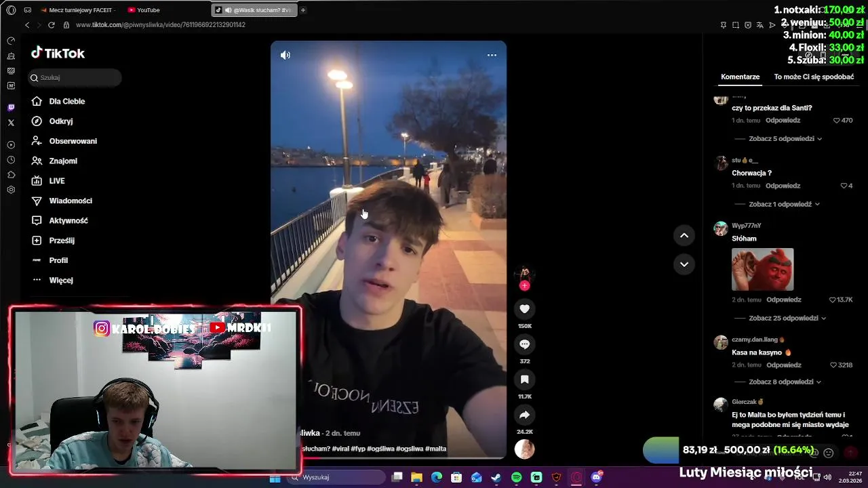Reply to 'czy to przekaz dla Santi?' comment
This screenshot has height=488, width=868.
click(783, 121)
